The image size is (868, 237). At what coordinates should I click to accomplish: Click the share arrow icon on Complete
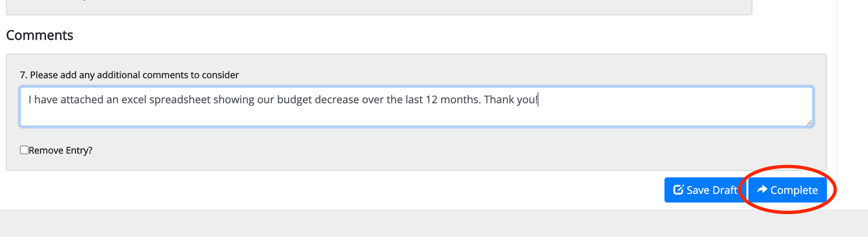coord(762,189)
